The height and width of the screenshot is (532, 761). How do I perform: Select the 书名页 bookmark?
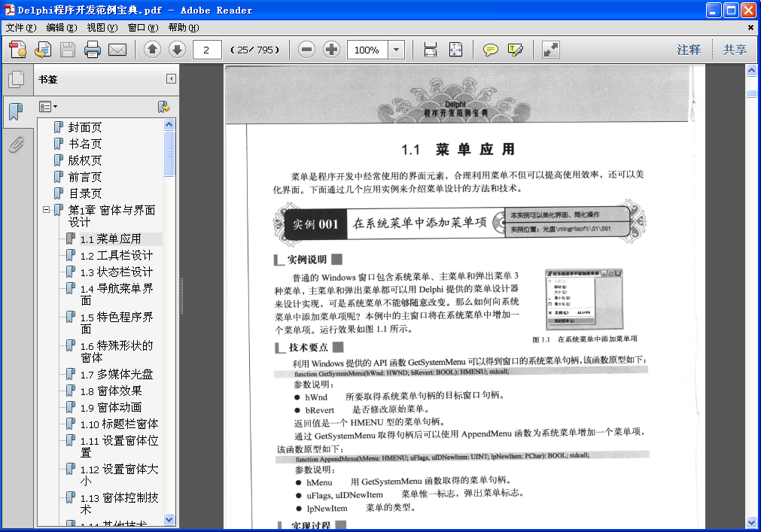pos(85,144)
